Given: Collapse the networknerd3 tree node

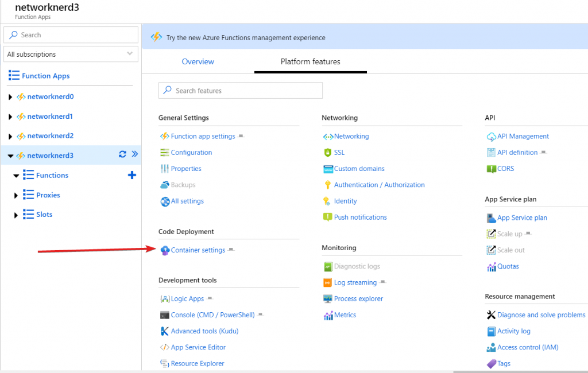Looking at the screenshot, I should [x=10, y=156].
